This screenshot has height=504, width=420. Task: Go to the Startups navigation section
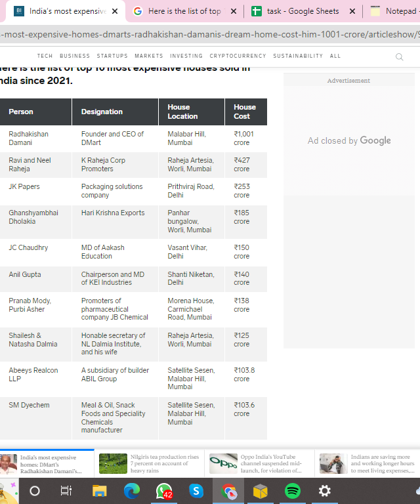pyautogui.click(x=112, y=56)
